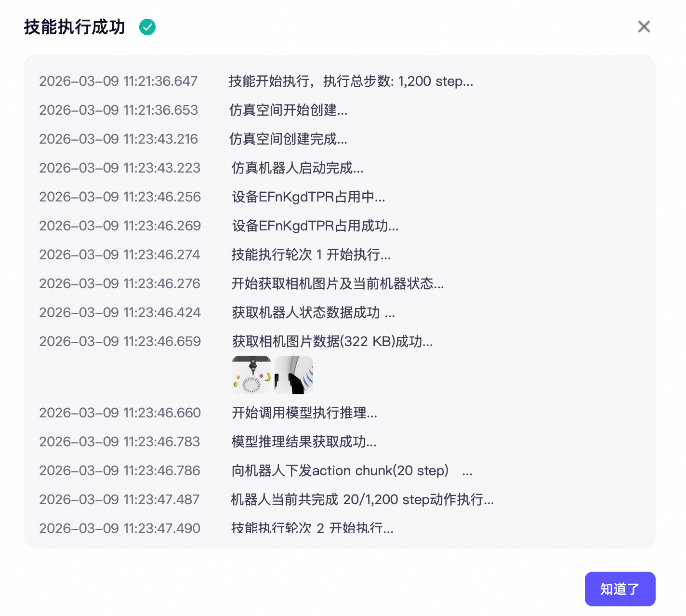Click timestamp 11:23:46.660
686x616 pixels.
[x=120, y=413]
